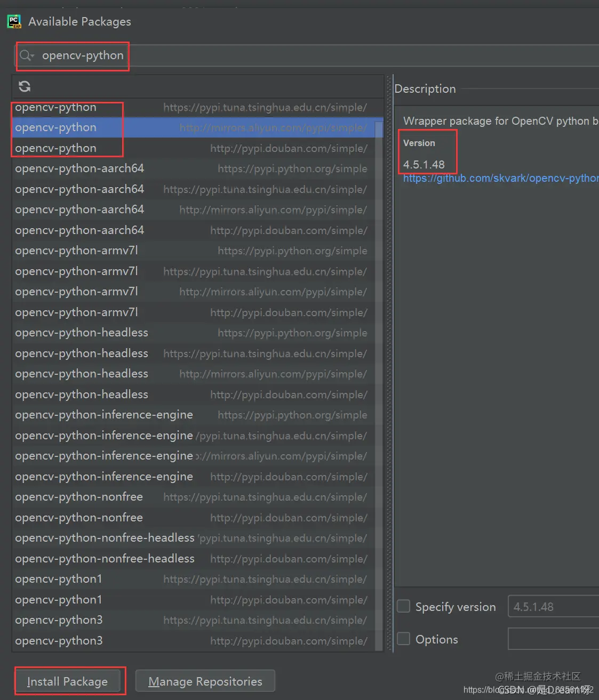The image size is (599, 700).
Task: Select opencv-python-armv7l from douban mirror
Action: (193, 312)
